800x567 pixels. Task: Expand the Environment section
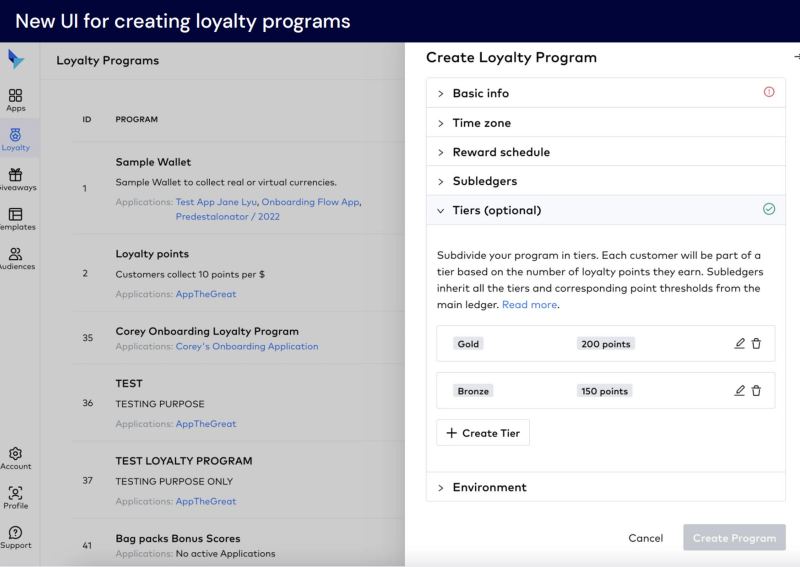606,487
